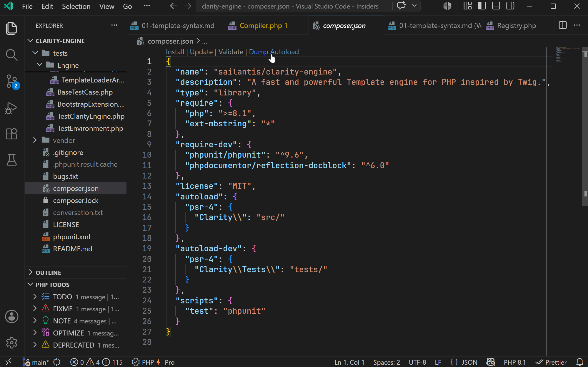
Task: Click the main* branch button
Action: coord(36,362)
